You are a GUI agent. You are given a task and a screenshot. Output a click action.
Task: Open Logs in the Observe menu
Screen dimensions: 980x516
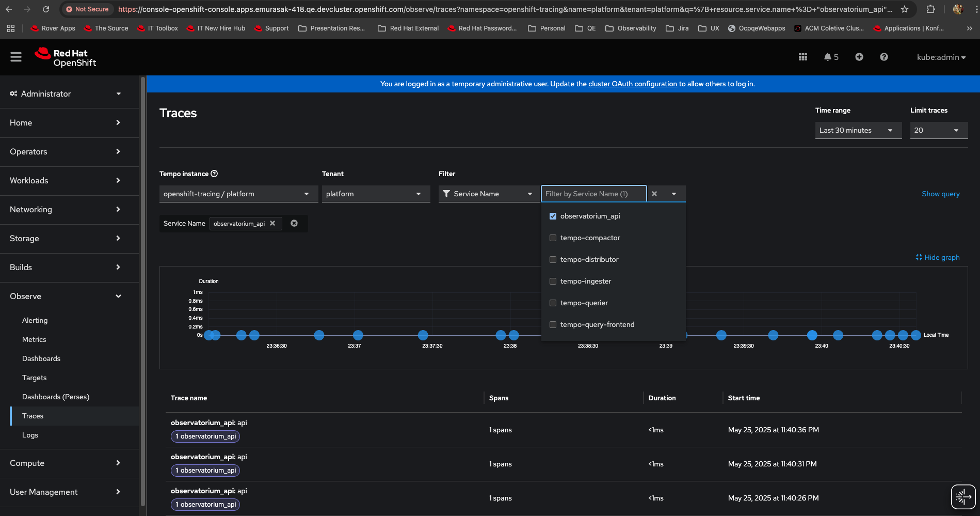(30, 435)
